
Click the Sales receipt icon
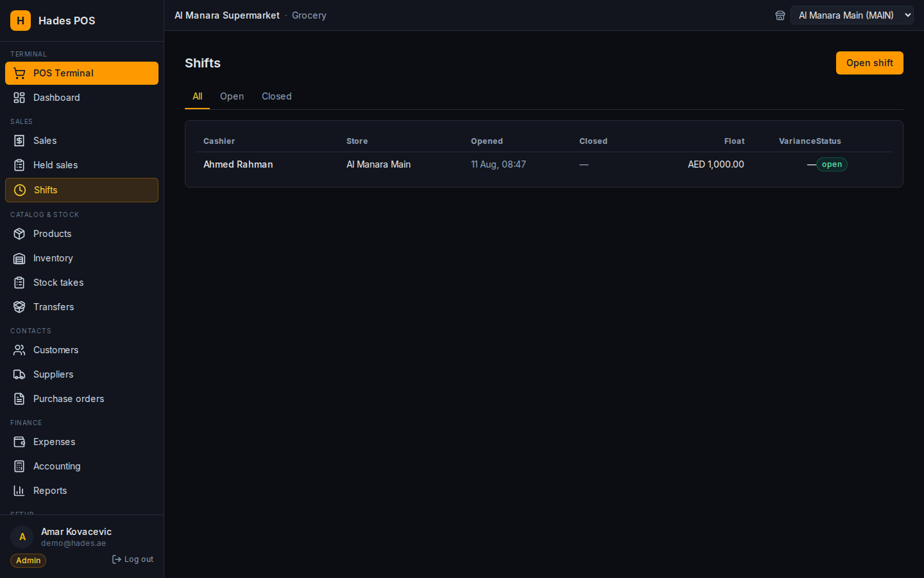[19, 141]
